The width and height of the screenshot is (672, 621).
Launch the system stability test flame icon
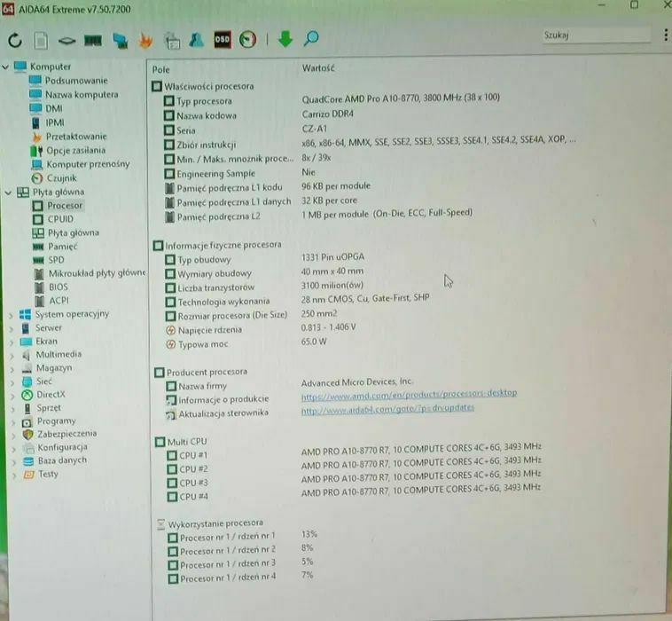pos(145,40)
